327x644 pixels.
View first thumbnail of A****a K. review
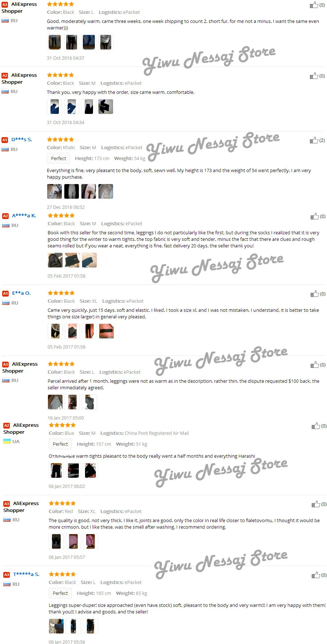(x=55, y=261)
